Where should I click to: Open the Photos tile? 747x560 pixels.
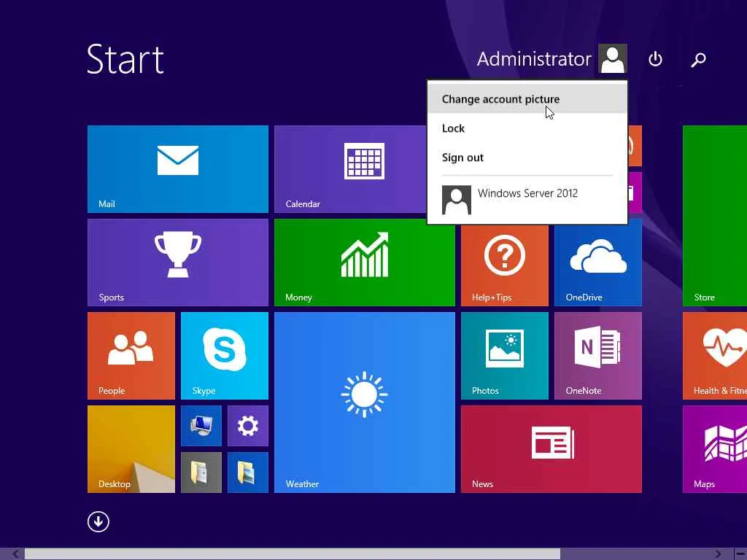[x=505, y=356]
